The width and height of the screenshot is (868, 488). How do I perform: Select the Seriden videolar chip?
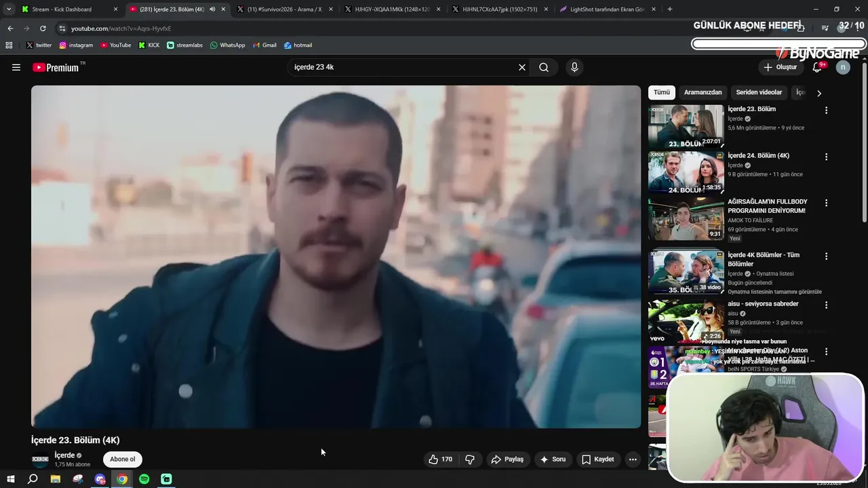759,92
